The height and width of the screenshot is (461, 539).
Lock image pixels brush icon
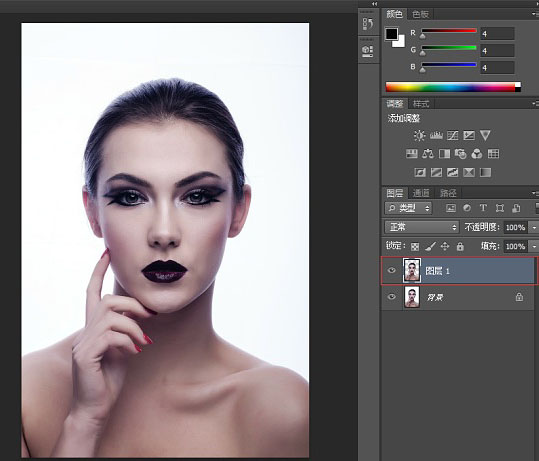430,246
